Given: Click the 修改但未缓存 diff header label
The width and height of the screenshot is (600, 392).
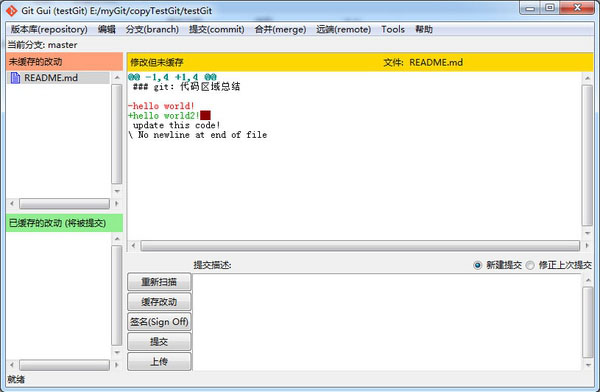Looking at the screenshot, I should (157, 62).
